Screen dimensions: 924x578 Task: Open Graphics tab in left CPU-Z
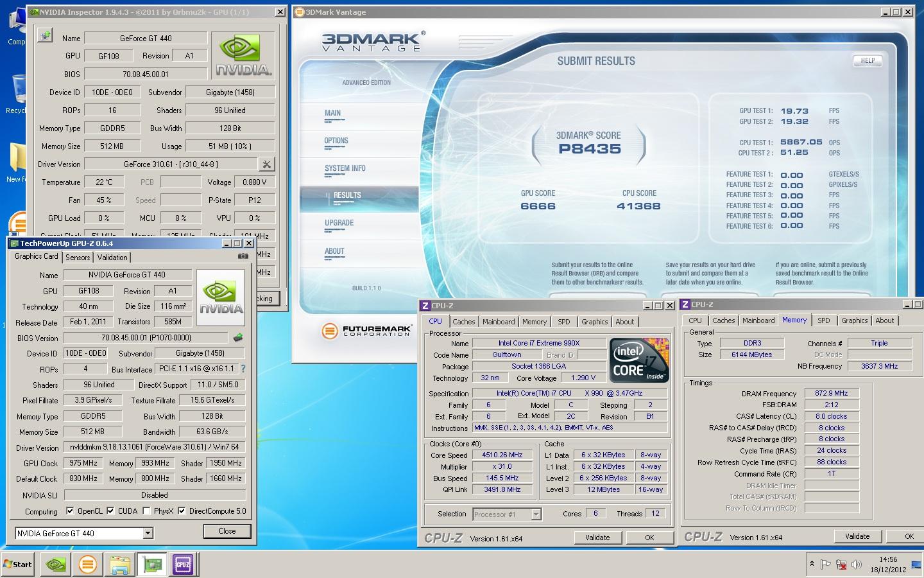coord(595,322)
